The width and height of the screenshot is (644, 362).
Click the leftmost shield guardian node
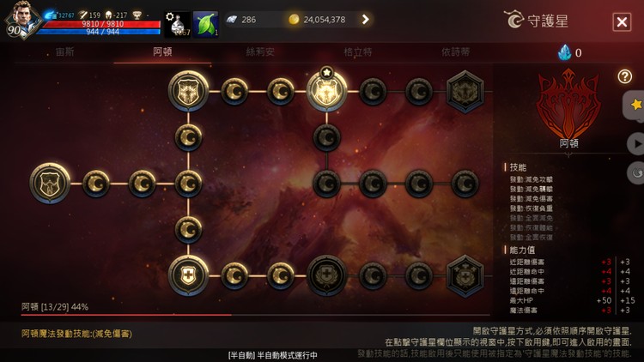[50, 183]
